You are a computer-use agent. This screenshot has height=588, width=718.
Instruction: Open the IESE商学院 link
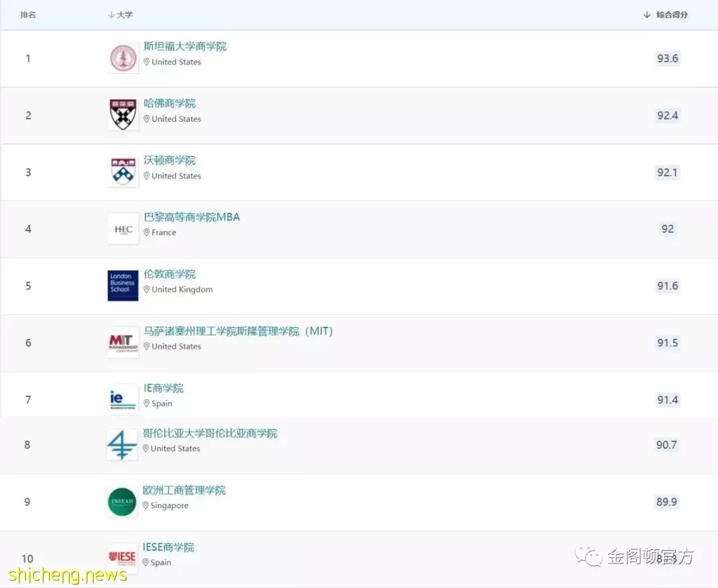point(168,547)
